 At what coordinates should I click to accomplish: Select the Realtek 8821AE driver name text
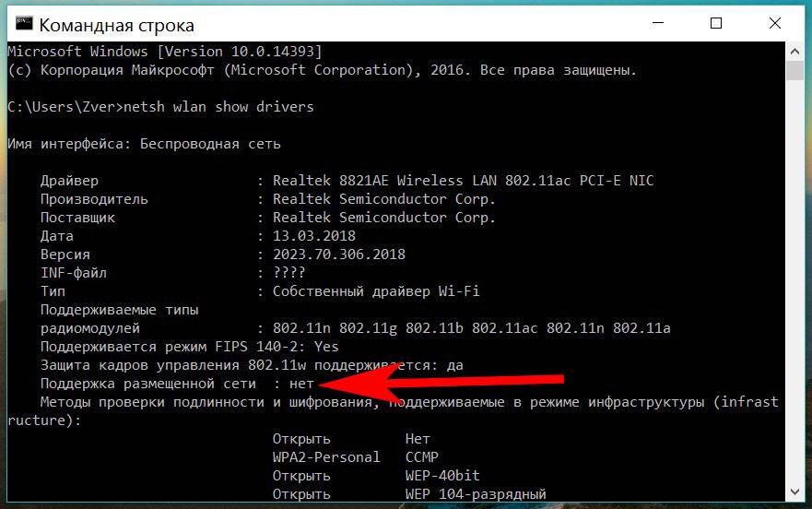pos(463,181)
